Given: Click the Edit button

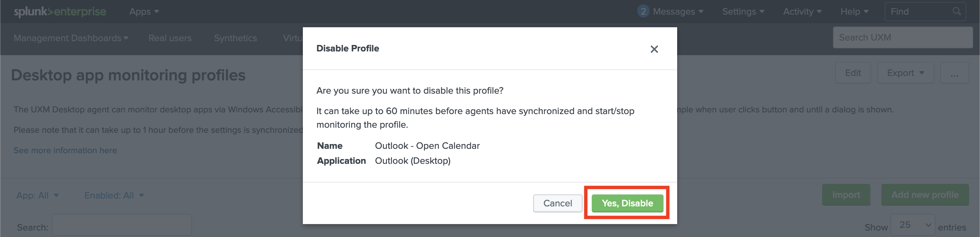Looking at the screenshot, I should (x=852, y=73).
